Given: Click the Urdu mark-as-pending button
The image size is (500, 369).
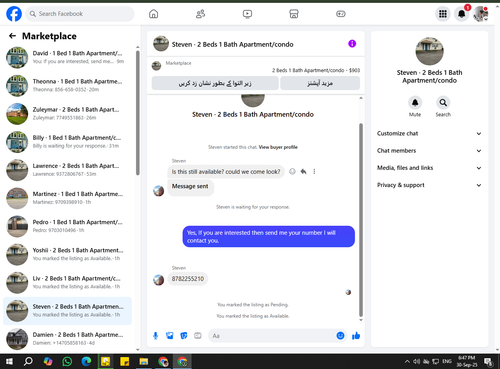Looking at the screenshot, I should 215,83.
